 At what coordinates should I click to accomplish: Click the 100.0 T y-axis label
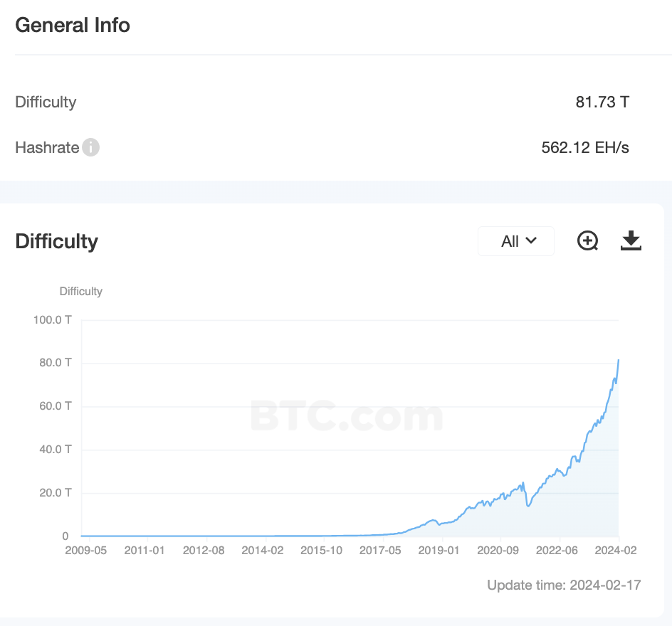point(53,319)
